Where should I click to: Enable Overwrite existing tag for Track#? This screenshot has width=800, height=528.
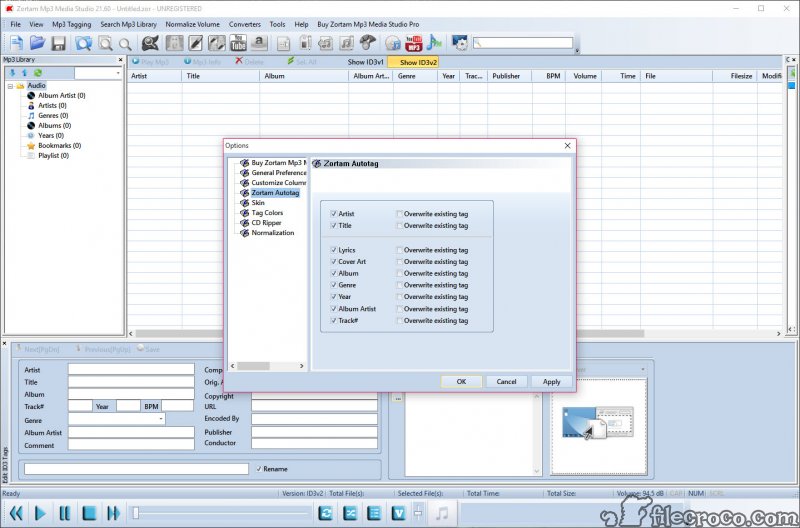tap(399, 321)
